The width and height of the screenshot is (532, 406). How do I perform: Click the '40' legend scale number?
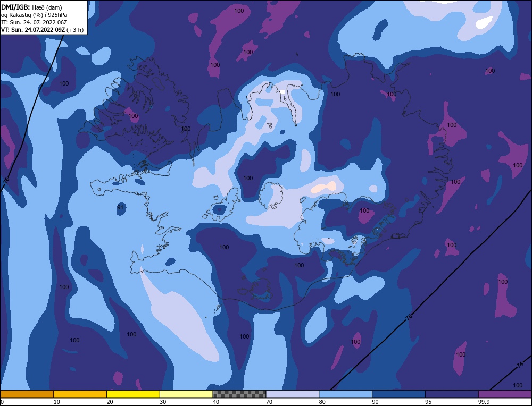[x=216, y=402]
